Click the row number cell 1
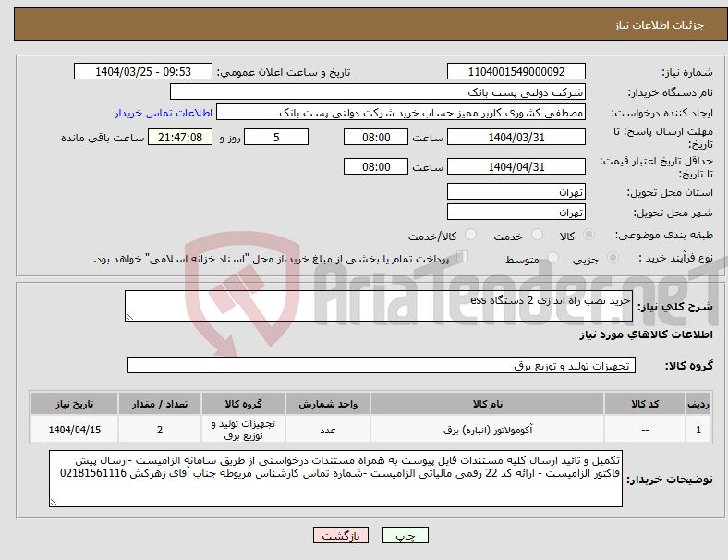The image size is (728, 560). [698, 430]
